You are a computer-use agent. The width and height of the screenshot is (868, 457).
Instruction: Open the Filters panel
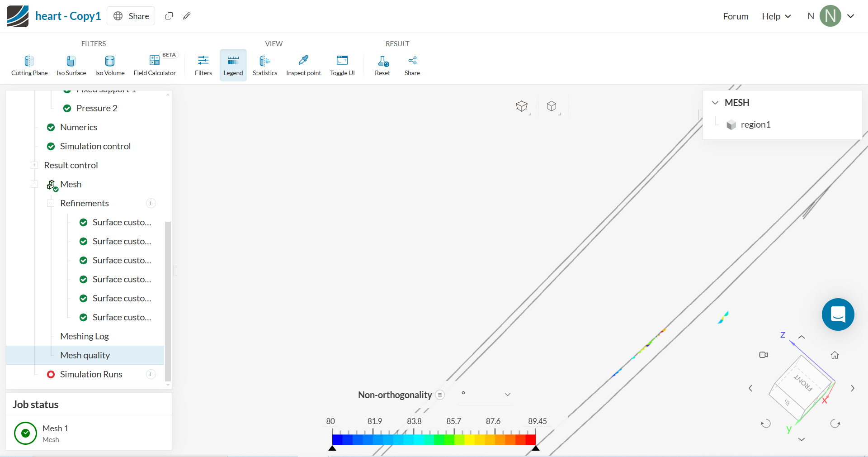pyautogui.click(x=203, y=65)
